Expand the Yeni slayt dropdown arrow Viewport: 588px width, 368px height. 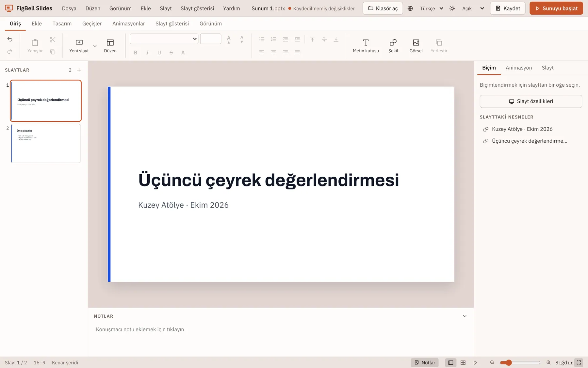[x=95, y=46]
